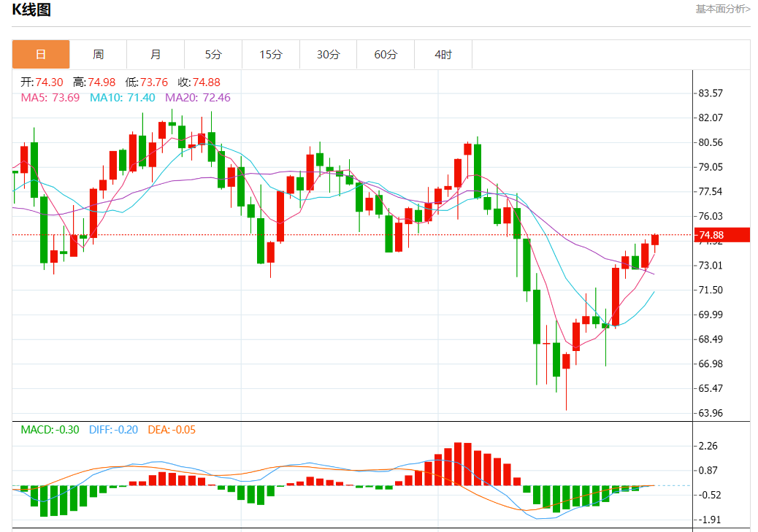The width and height of the screenshot is (758, 532).
Task: Click the -0.52 MACD axis label
Action: [x=708, y=496]
